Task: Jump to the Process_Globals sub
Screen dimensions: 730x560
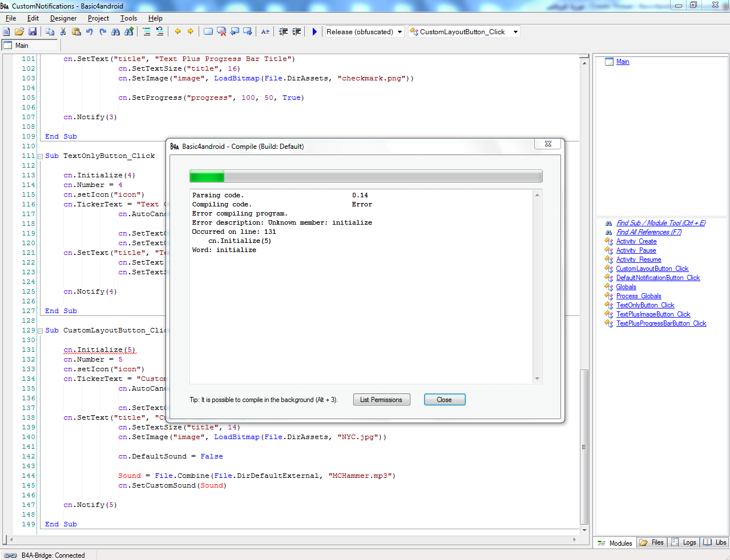Action: click(x=639, y=296)
